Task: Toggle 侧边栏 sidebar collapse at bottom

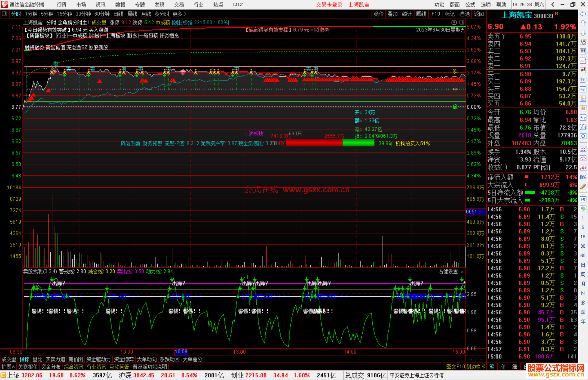Action: [x=475, y=367]
